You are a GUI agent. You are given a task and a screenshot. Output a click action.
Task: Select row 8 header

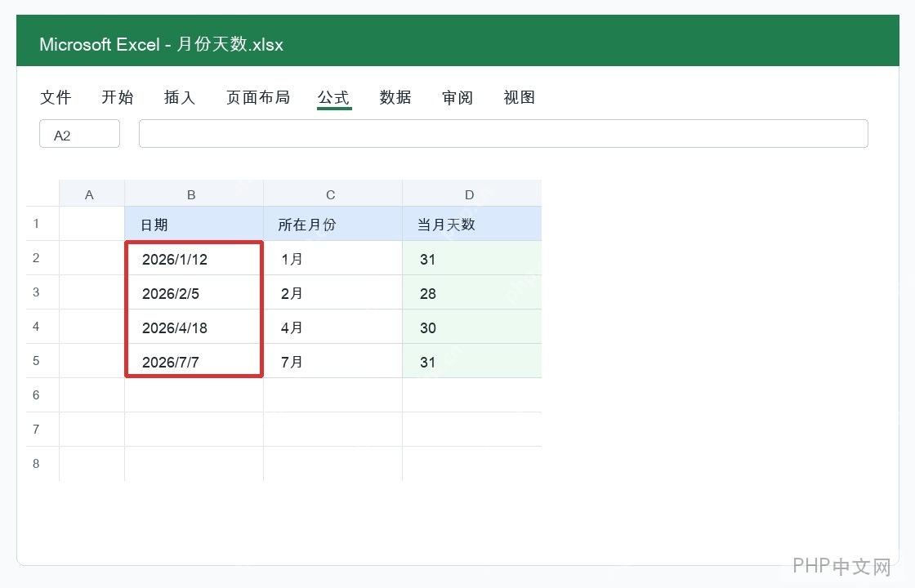coord(42,464)
